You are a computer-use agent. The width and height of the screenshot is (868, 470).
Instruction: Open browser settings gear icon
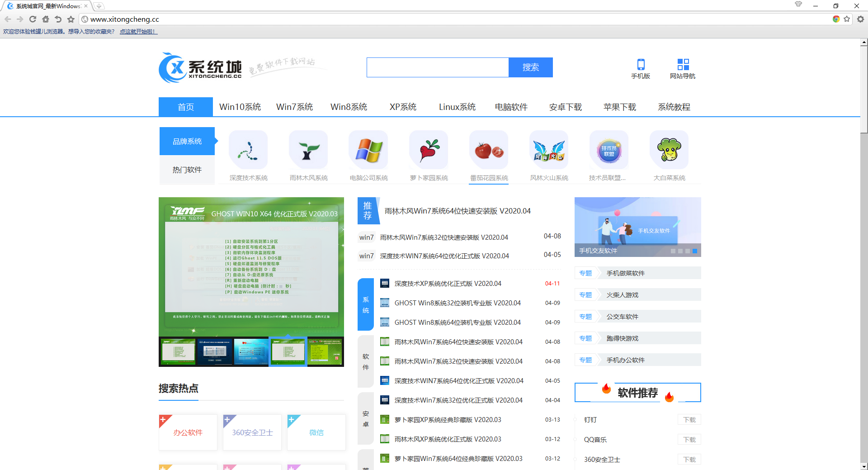(x=860, y=19)
